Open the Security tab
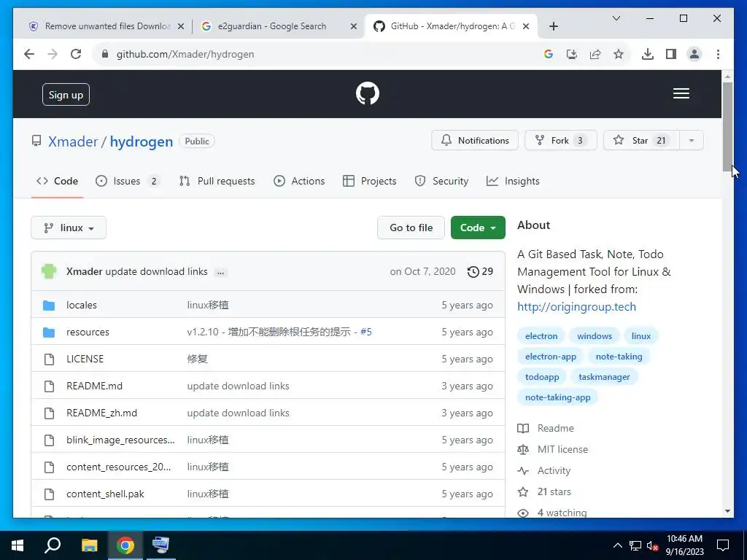 click(x=441, y=181)
